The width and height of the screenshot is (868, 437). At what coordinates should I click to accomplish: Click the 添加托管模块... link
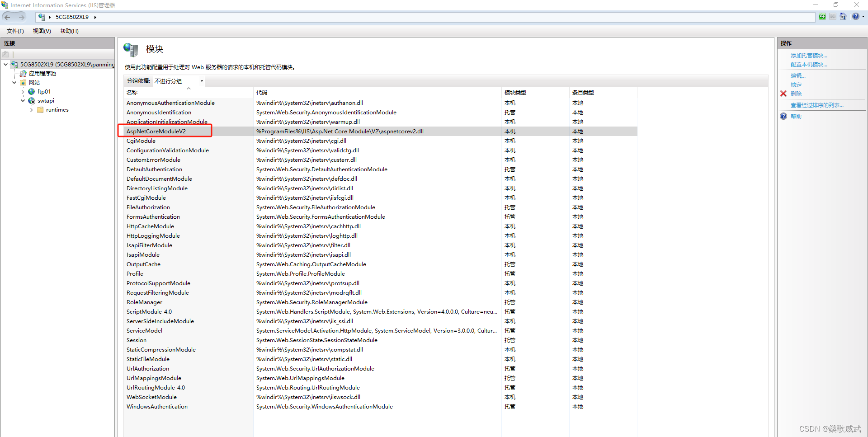pos(809,56)
